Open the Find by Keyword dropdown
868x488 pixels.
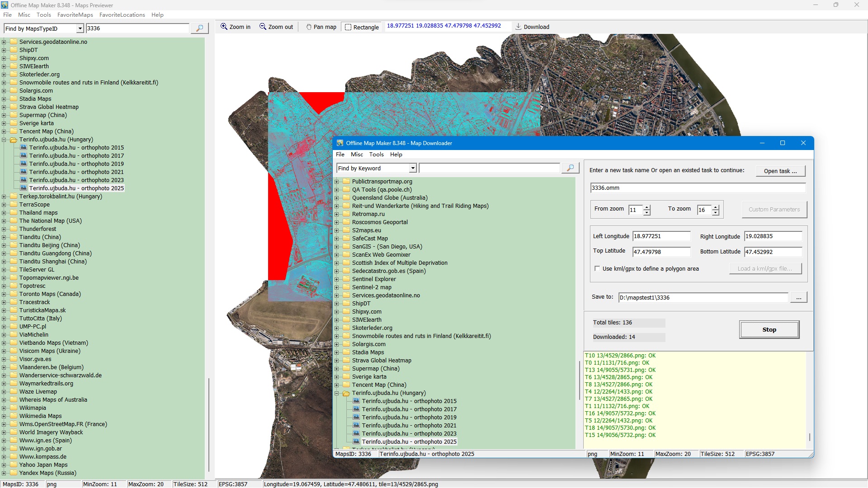pos(412,169)
